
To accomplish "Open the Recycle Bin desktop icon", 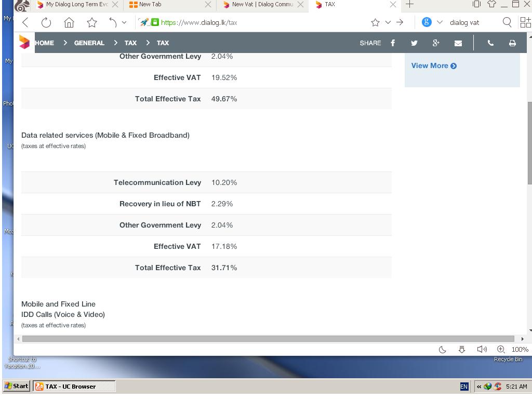I will pyautogui.click(x=508, y=359).
